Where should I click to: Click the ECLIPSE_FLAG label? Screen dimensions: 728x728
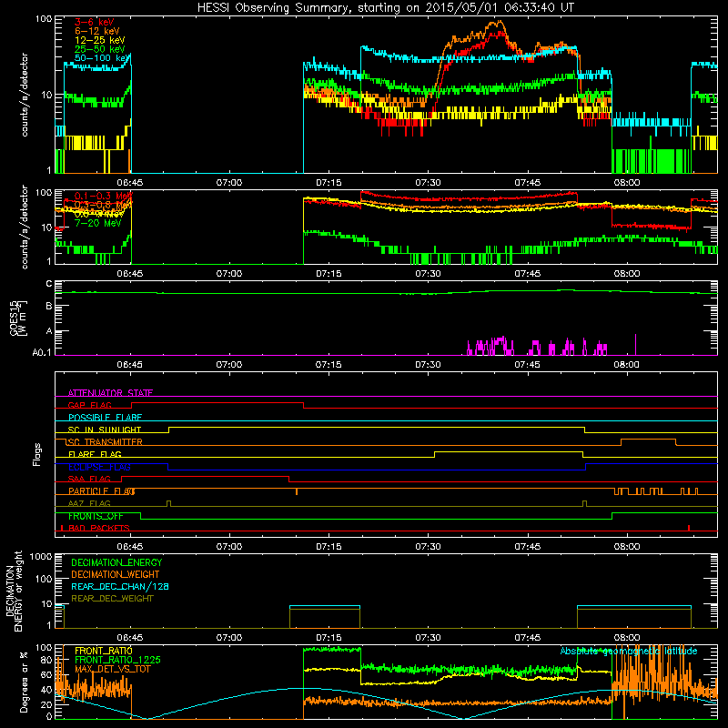[x=99, y=467]
